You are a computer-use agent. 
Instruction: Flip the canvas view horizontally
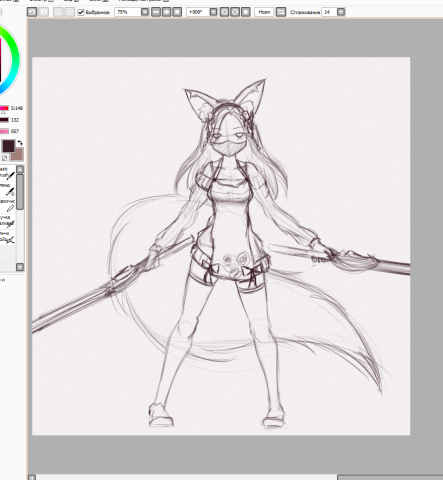(281, 12)
